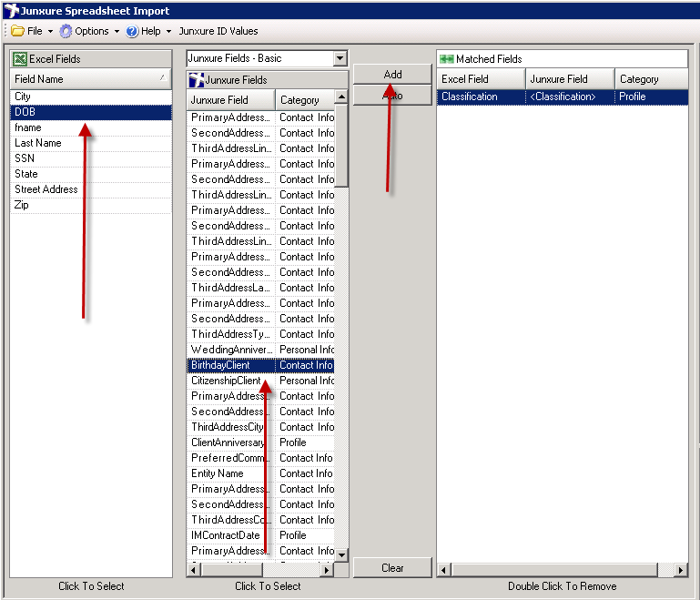700x600 pixels.
Task: Click the Junxure Fields panel icon
Action: (x=197, y=80)
